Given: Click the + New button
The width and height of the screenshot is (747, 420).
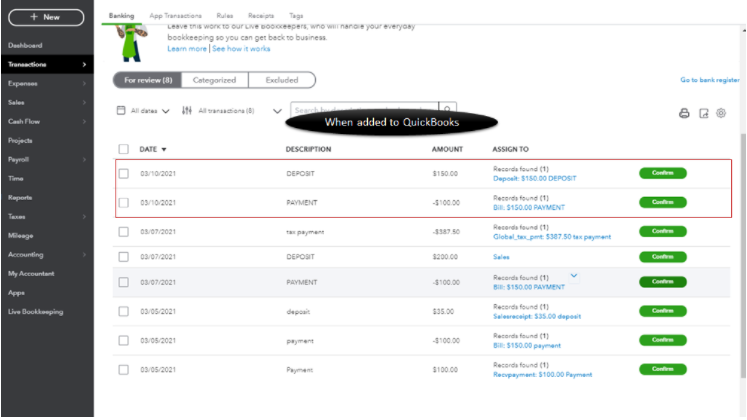Looking at the screenshot, I should [45, 17].
